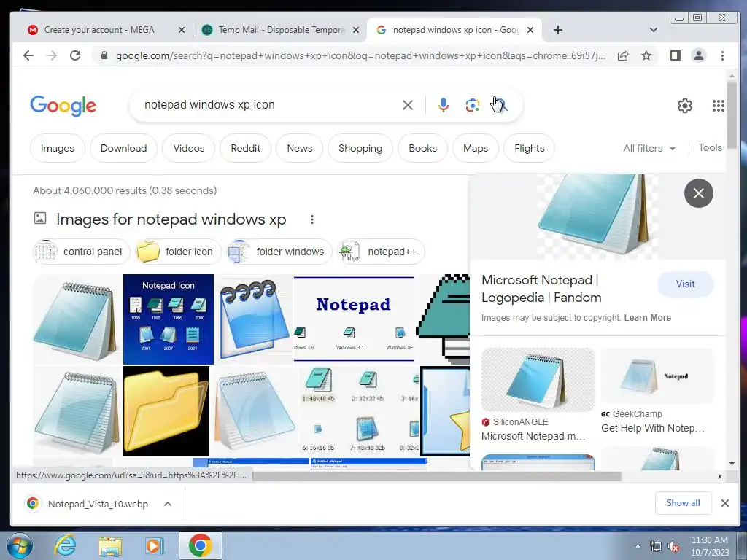Start voice search with the microphone icon

coord(443,105)
